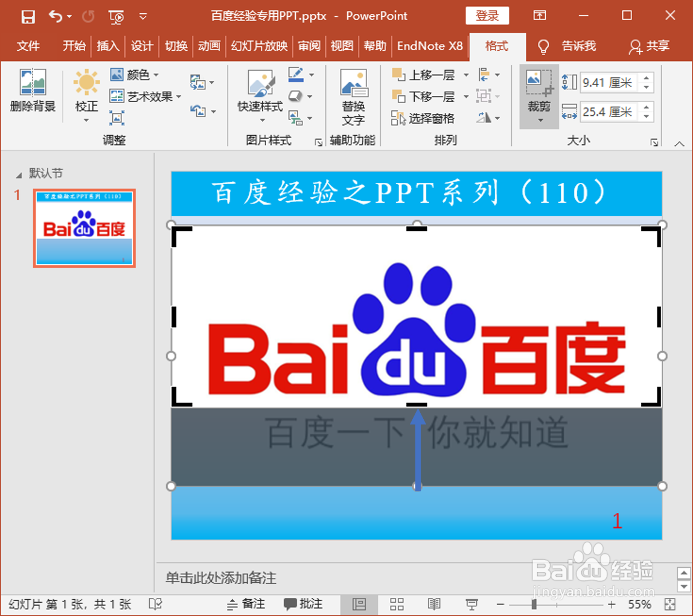The image size is (693, 616).
Task: Open Customize Quick Access Toolbar dropdown
Action: pos(142,17)
